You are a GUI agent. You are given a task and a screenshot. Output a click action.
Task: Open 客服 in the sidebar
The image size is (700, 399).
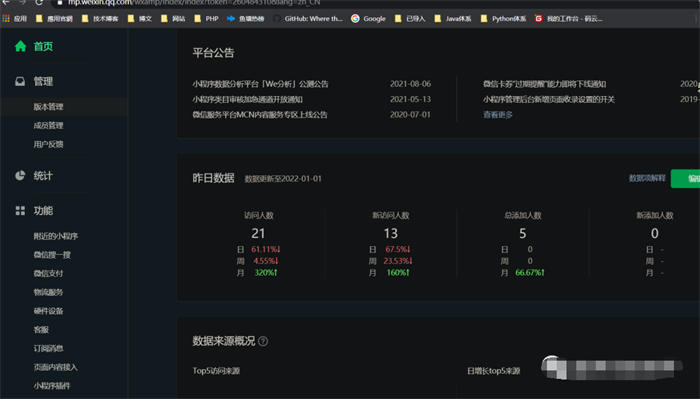click(41, 330)
